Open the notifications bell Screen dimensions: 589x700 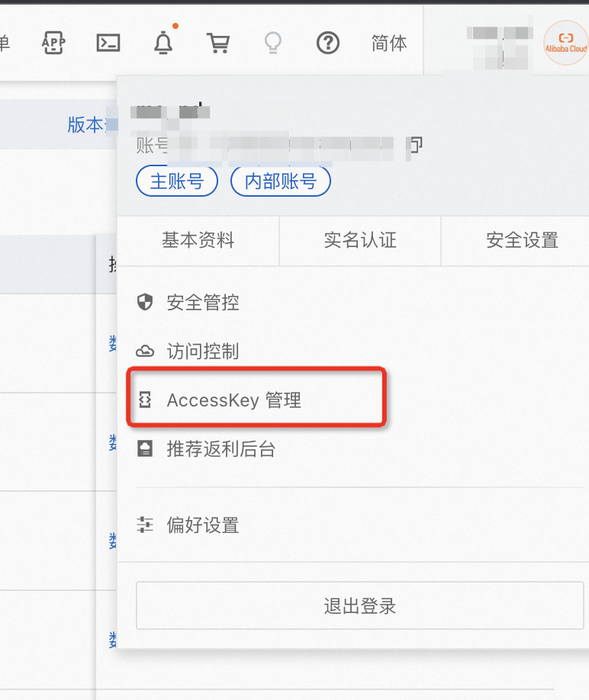[x=163, y=43]
